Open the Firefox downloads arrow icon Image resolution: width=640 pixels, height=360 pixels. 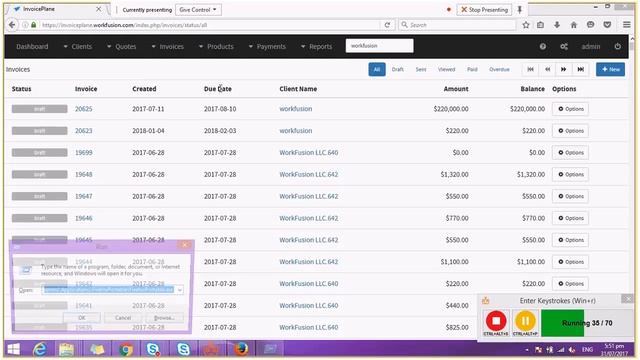click(x=557, y=25)
